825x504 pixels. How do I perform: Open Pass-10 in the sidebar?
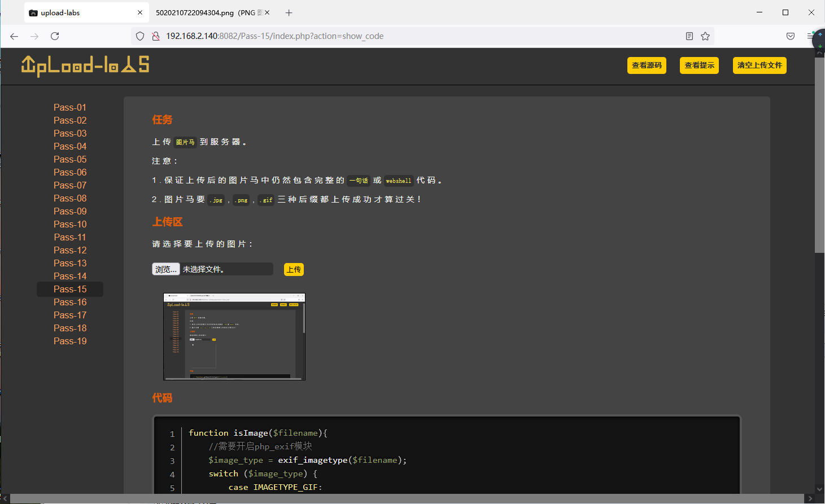pos(70,224)
